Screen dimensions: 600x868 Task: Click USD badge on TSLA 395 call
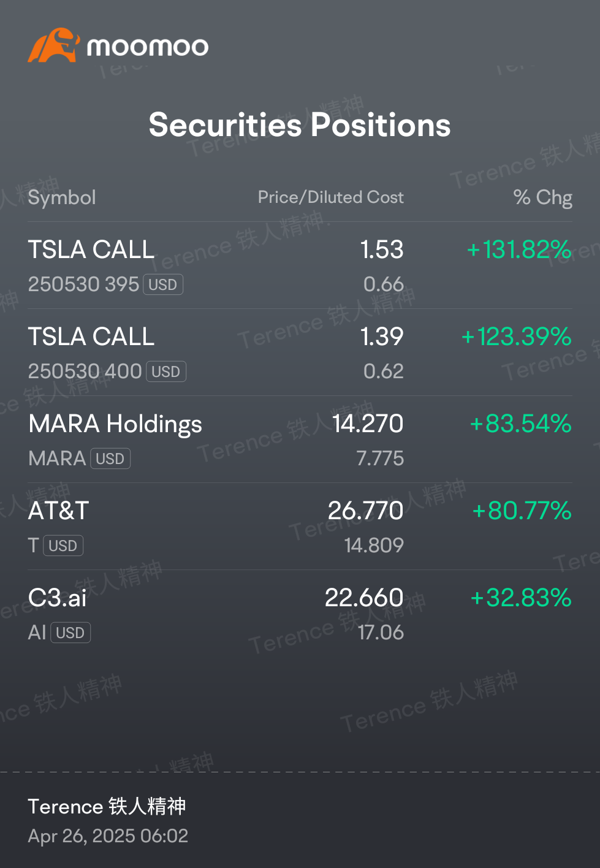tap(163, 284)
